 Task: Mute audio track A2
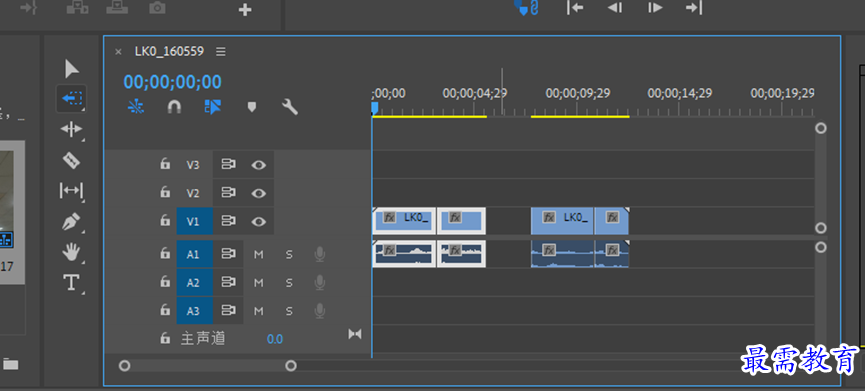259,283
